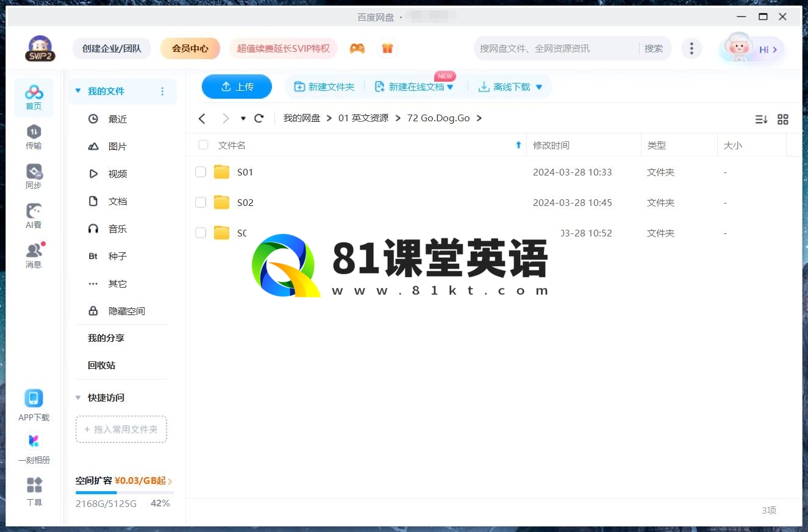Click the blue 上传 upload button

(x=237, y=87)
